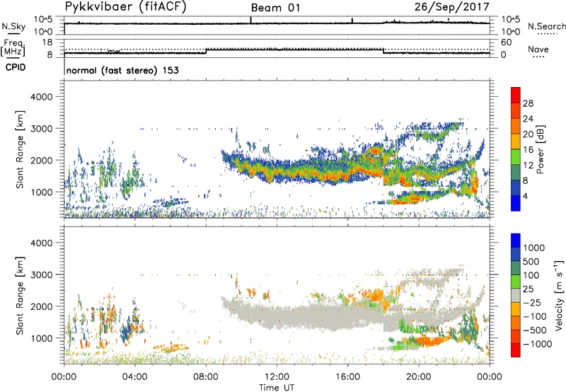Click the 18 tick on frequency axis
The width and height of the screenshot is (566, 392).
tap(47, 42)
